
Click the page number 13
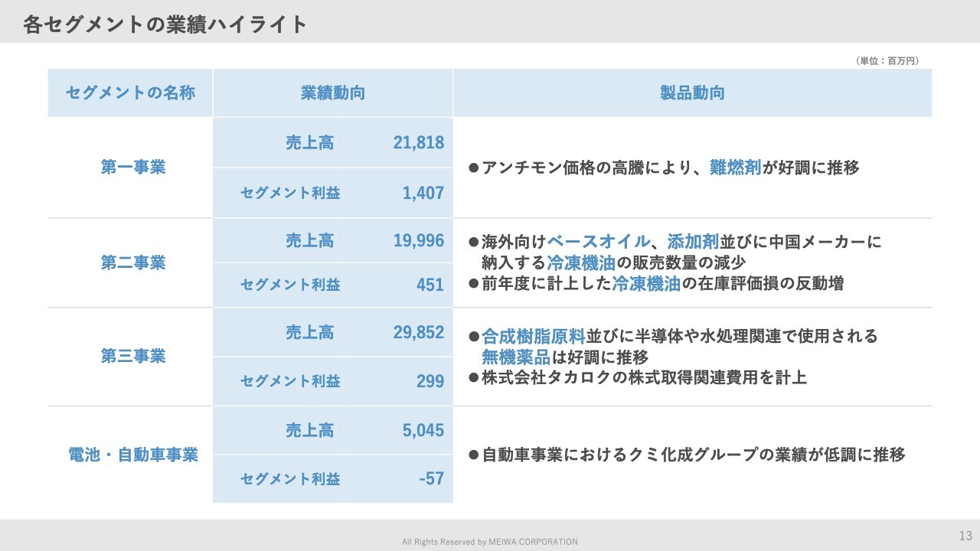click(x=965, y=534)
